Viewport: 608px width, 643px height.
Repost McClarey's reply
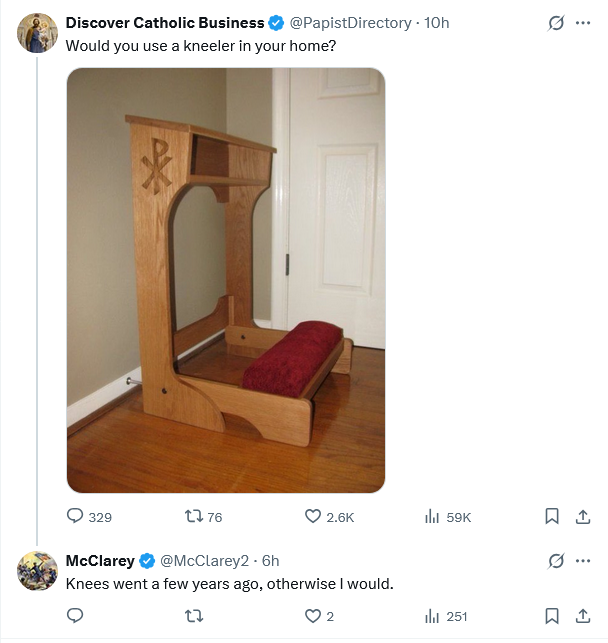coord(194,616)
